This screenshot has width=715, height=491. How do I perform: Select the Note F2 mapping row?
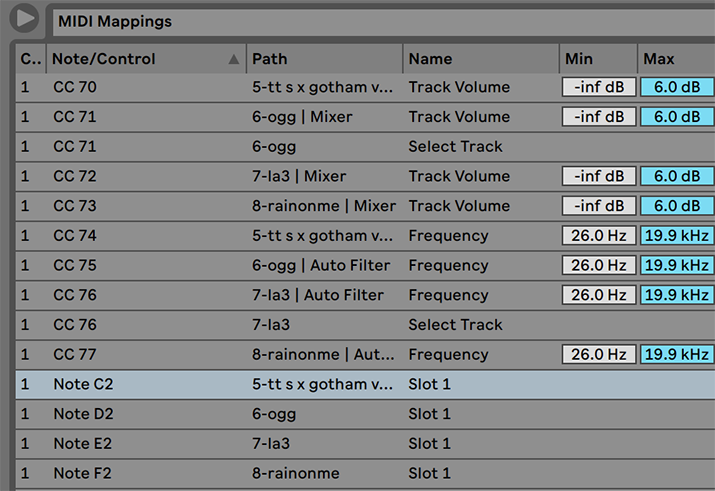pos(365,473)
